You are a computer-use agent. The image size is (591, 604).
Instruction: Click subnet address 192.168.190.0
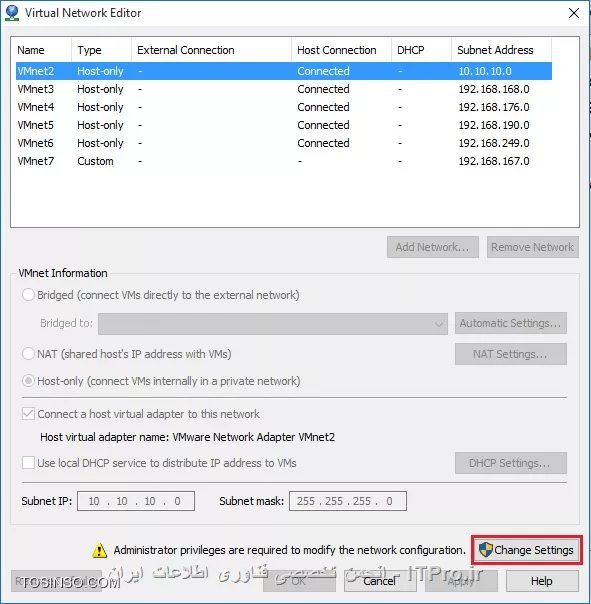(494, 125)
